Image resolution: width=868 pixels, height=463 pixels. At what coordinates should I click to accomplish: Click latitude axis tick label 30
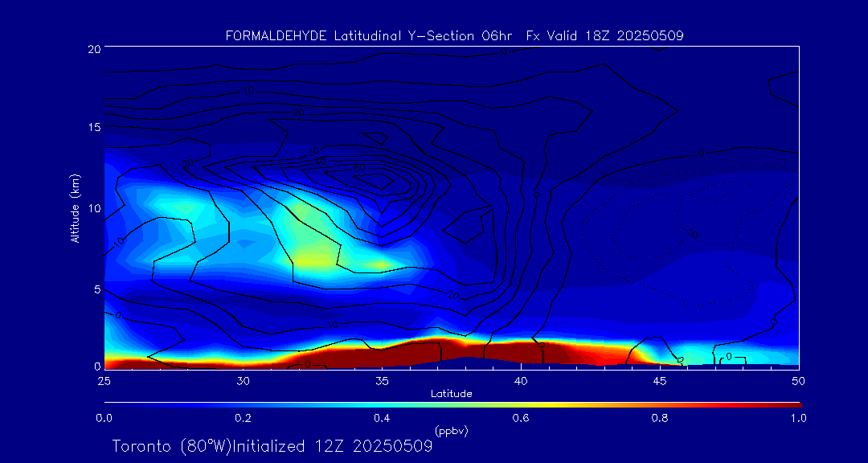tap(243, 380)
